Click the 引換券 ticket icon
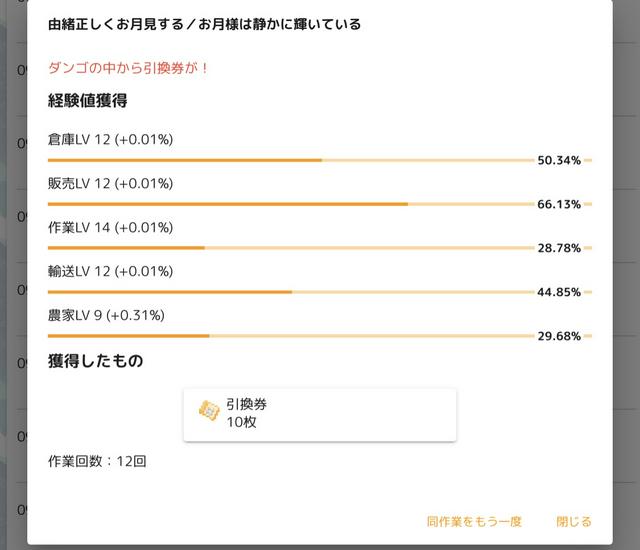640x550 pixels. (x=209, y=412)
